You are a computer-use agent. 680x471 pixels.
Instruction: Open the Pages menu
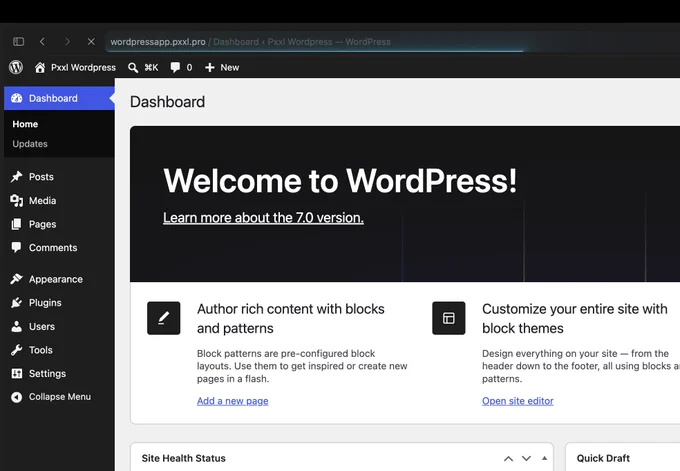tap(59, 224)
